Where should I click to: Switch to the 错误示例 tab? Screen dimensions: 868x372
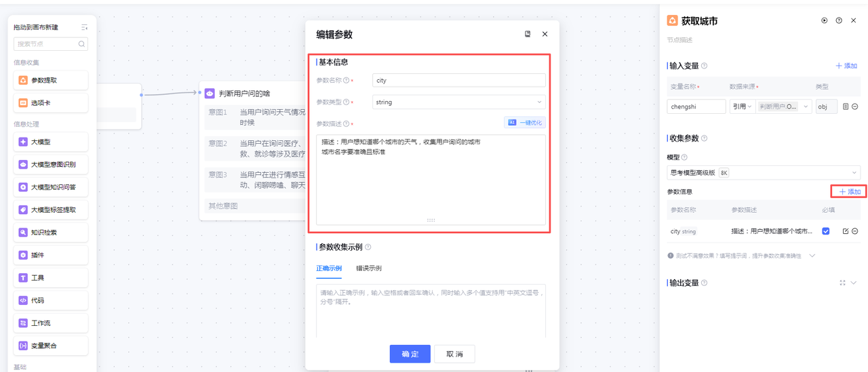369,268
